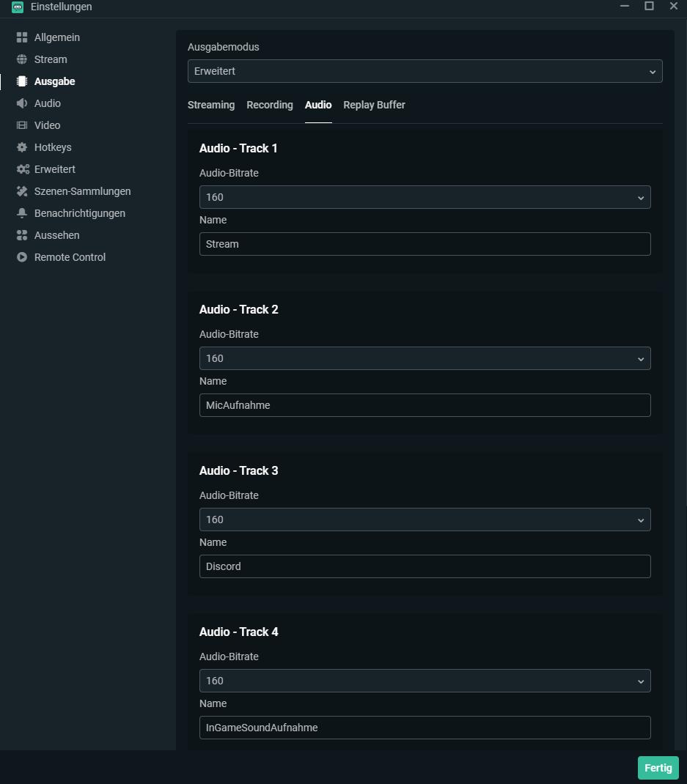Expand Track 1 Audio-Bitrate dropdown

[x=425, y=197]
